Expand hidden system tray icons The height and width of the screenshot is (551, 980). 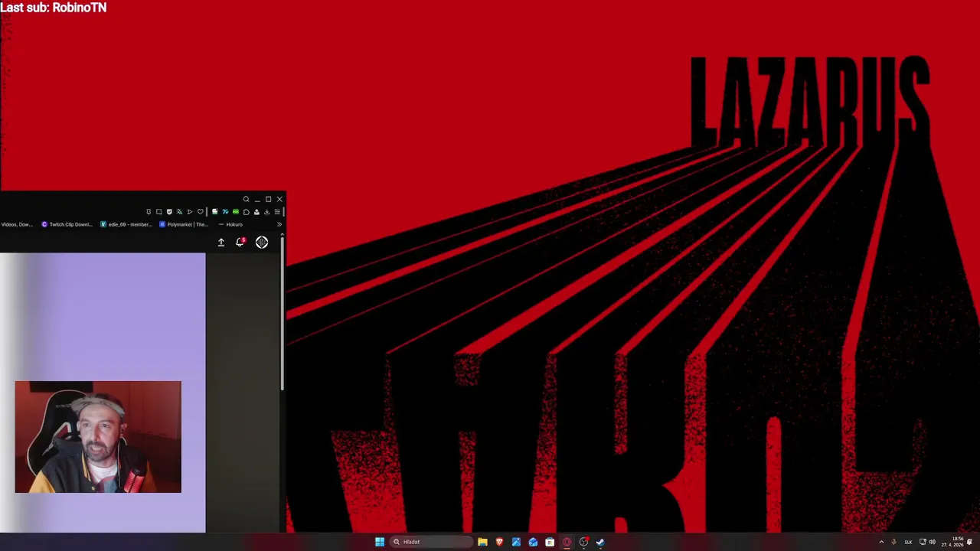pos(881,542)
